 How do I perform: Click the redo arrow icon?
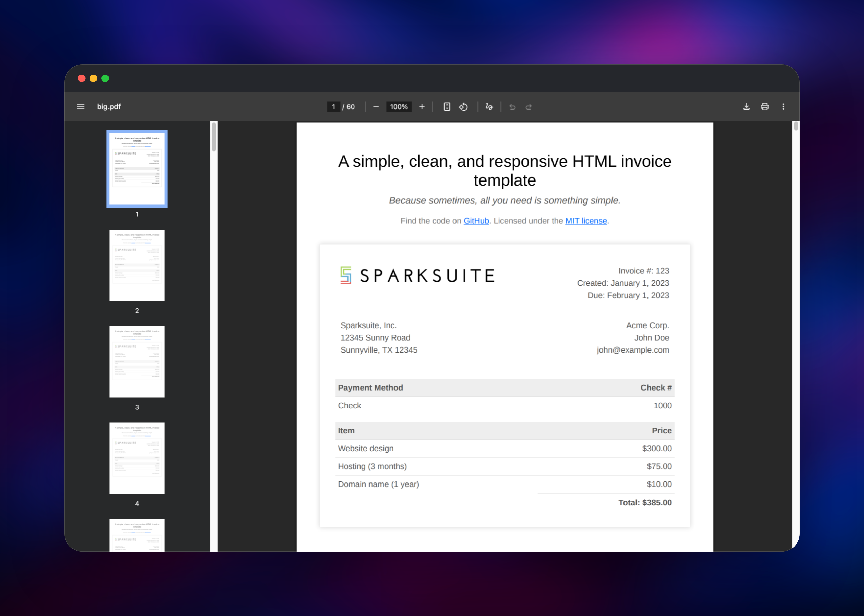coord(528,107)
